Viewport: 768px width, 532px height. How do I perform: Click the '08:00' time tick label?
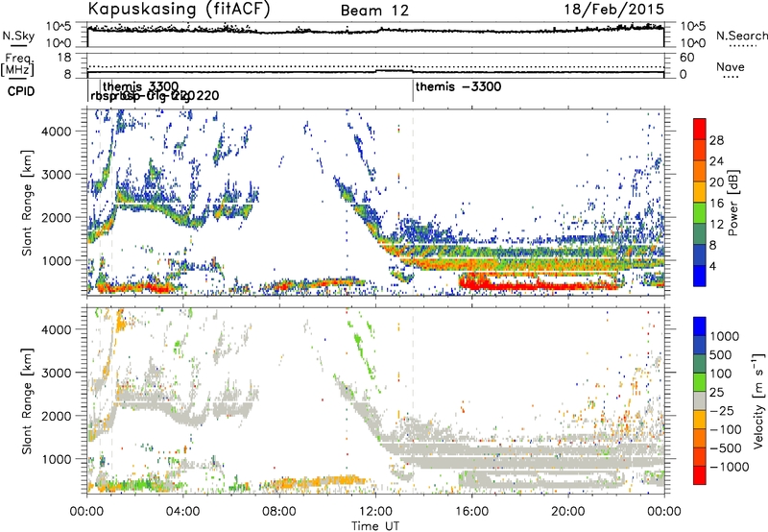[x=279, y=512]
